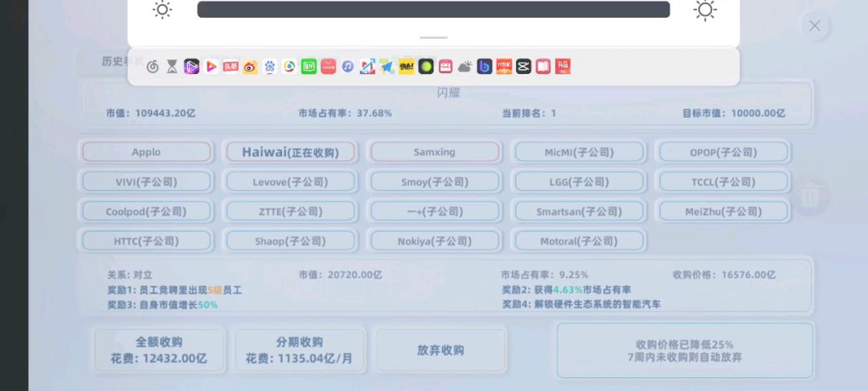Click the low-brightness sun icon on left
The width and height of the screenshot is (868, 391).
pyautogui.click(x=162, y=10)
